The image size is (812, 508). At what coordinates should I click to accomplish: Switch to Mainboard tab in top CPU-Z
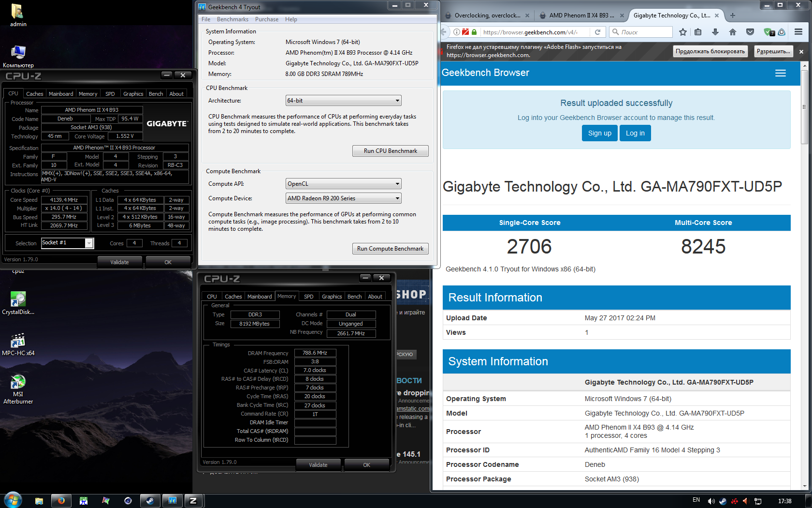pos(61,94)
